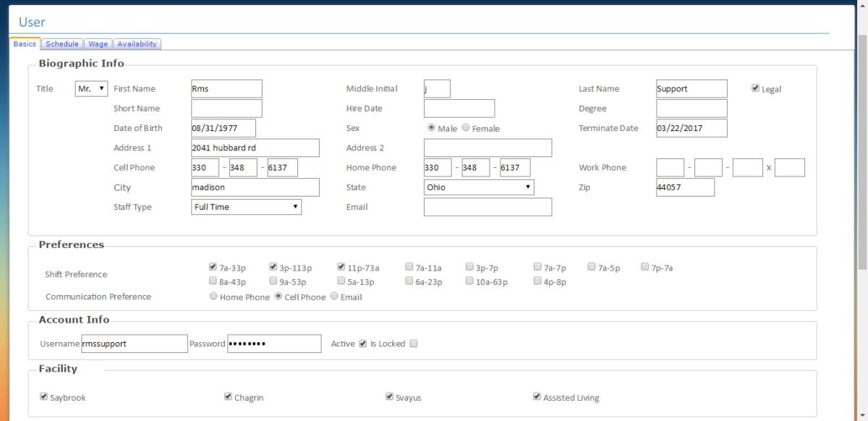Viewport: 868px width, 421px height.
Task: Select the Availability tab
Action: coord(137,43)
